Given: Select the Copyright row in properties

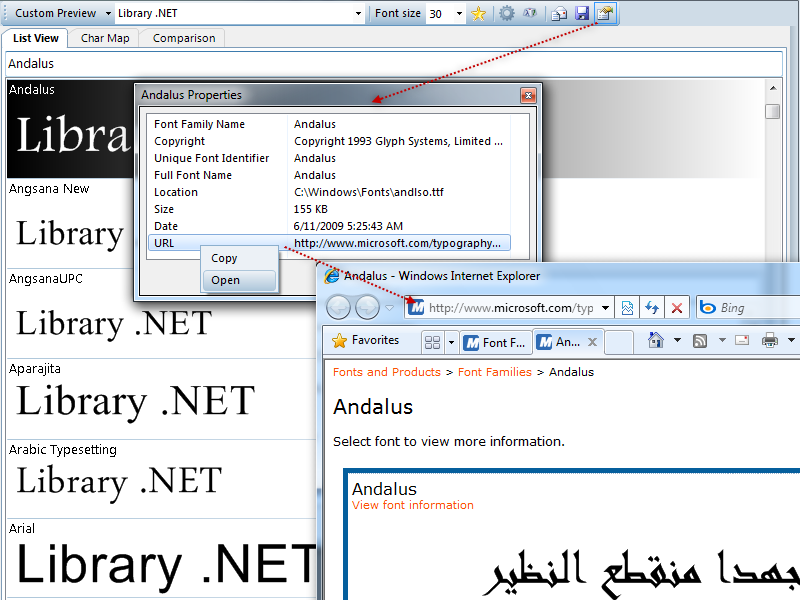Looking at the screenshot, I should tap(329, 141).
